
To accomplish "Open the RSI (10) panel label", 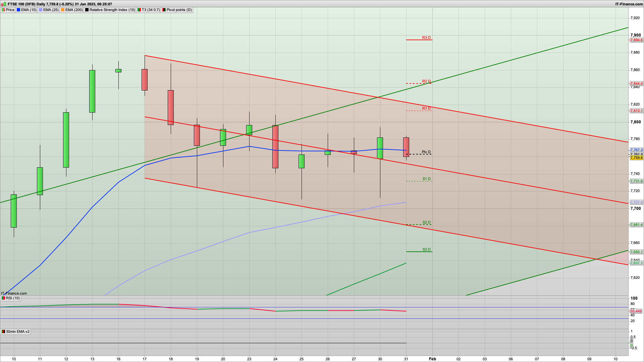I will (x=13, y=298).
